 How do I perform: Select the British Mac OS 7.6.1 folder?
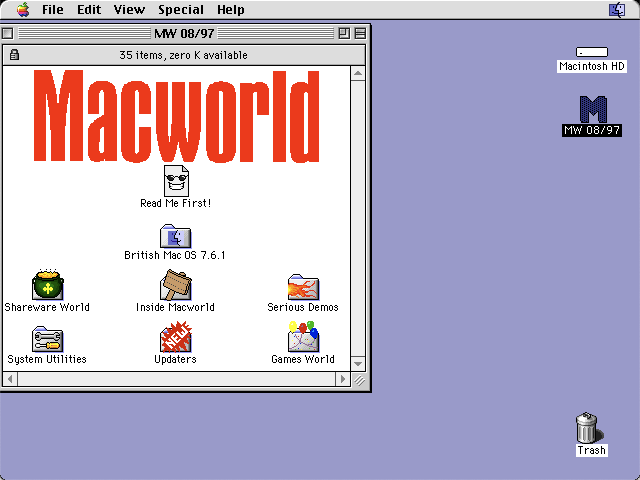tap(176, 236)
